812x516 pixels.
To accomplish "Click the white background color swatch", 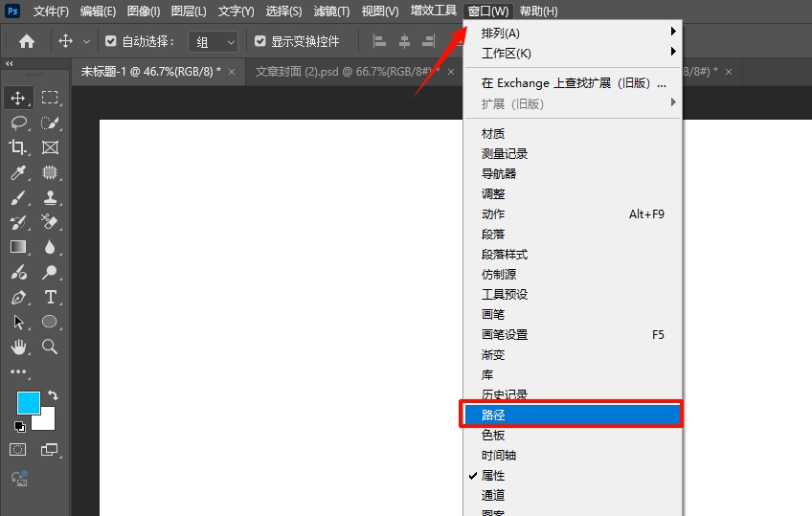I will pos(47,421).
